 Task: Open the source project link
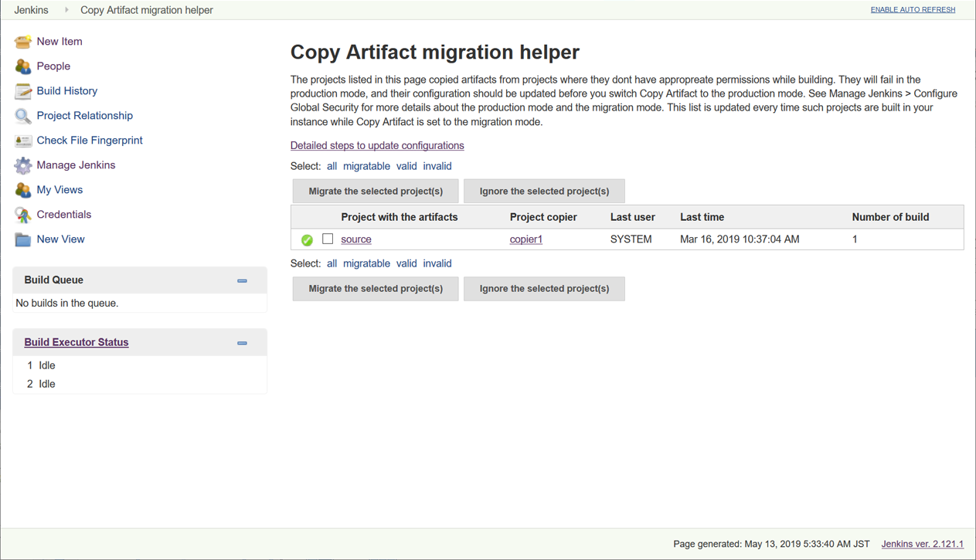(x=356, y=239)
